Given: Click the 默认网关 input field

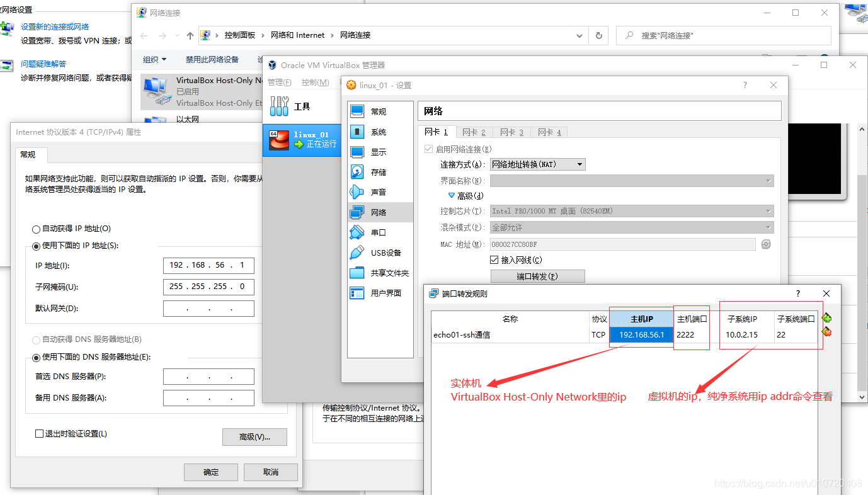Looking at the screenshot, I should point(208,309).
